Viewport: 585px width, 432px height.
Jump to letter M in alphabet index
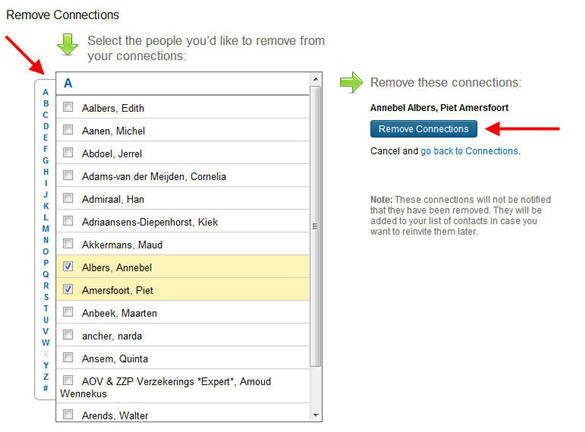click(46, 229)
